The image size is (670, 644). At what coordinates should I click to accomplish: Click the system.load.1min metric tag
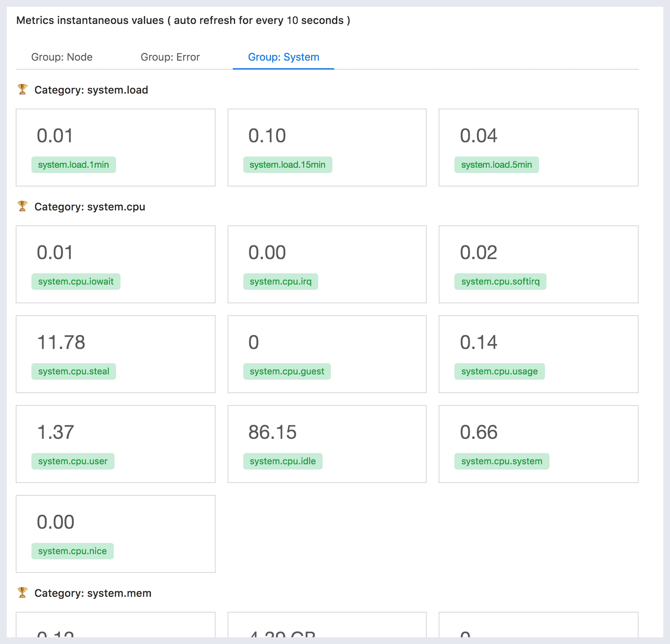point(73,165)
